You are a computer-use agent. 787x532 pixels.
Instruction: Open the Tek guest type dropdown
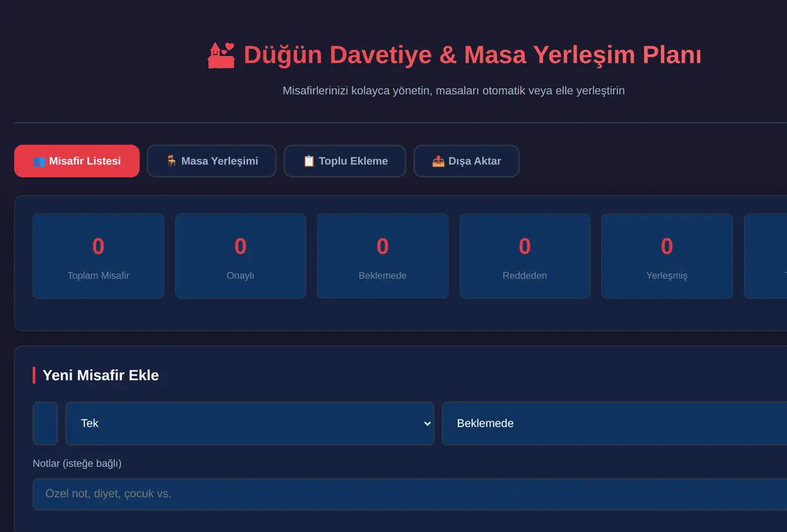pyautogui.click(x=250, y=423)
